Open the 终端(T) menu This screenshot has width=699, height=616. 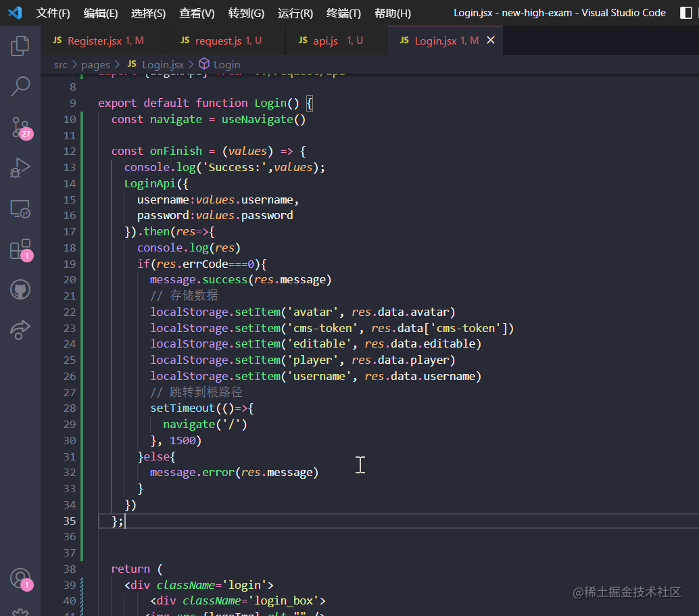[x=343, y=14]
